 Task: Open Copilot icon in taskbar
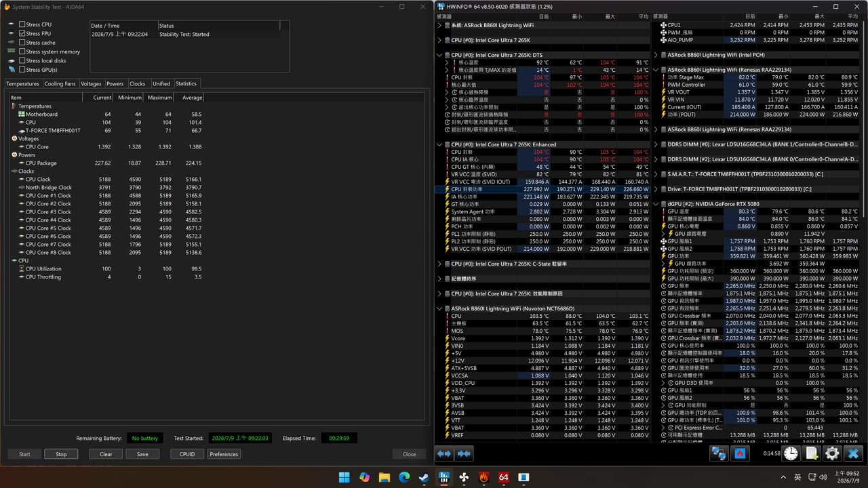tap(364, 477)
